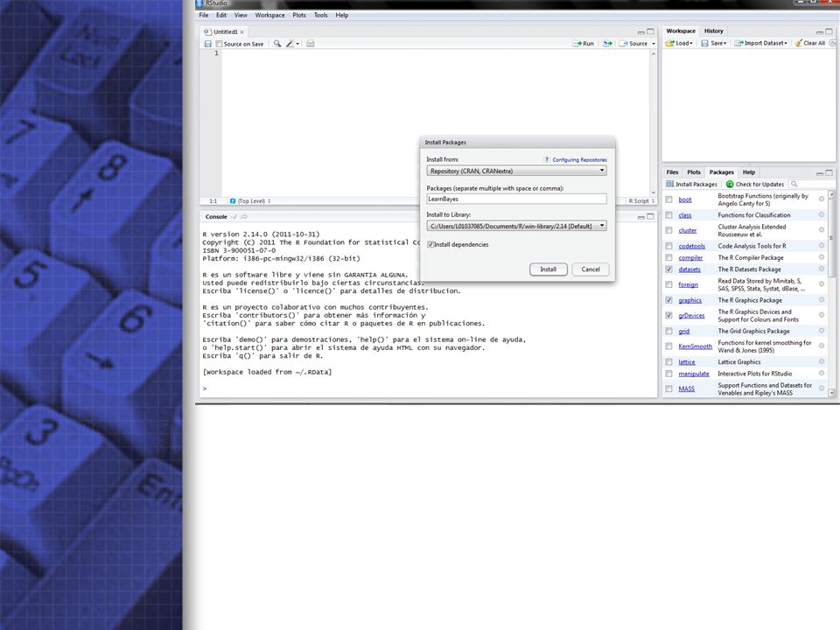Minimize the source editor pane
The image size is (840, 630).
[x=640, y=32]
